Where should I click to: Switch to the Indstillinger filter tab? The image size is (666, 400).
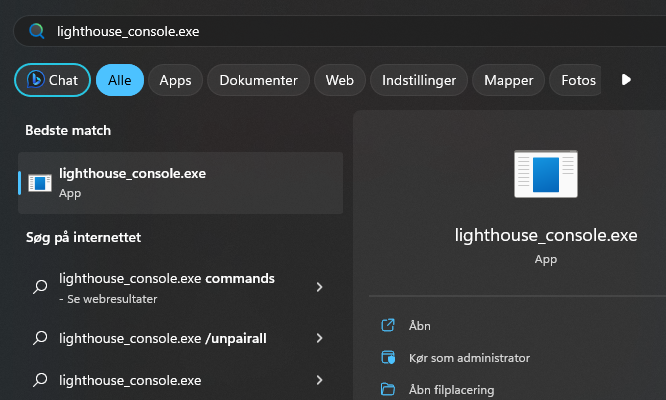coord(419,80)
